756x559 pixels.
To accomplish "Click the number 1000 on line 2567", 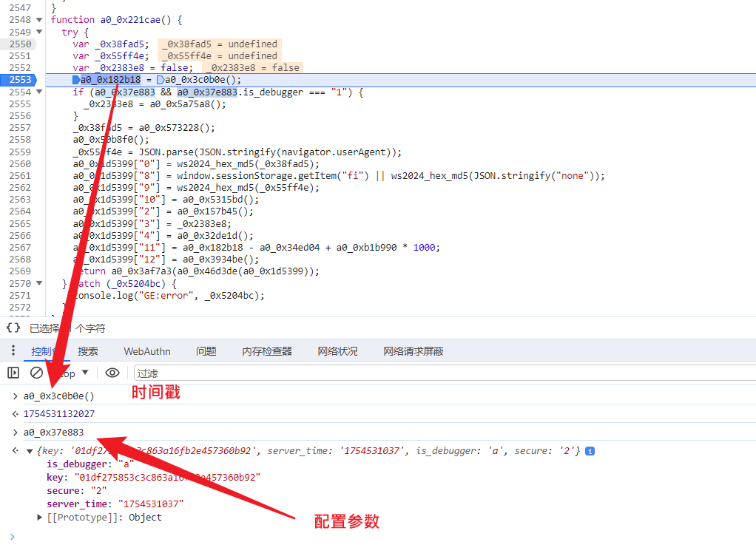I will pos(425,247).
